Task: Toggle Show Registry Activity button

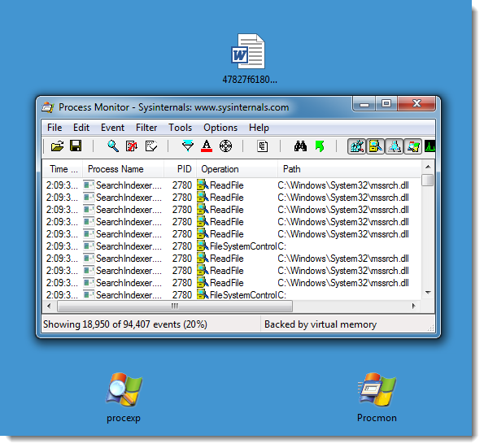Action: click(357, 146)
